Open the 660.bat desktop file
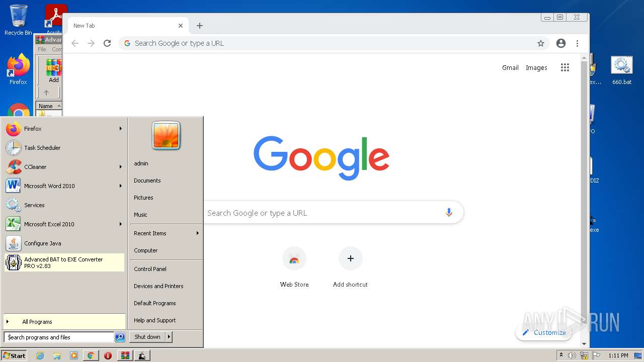Viewport: 644px width, 362px height. pos(622,71)
